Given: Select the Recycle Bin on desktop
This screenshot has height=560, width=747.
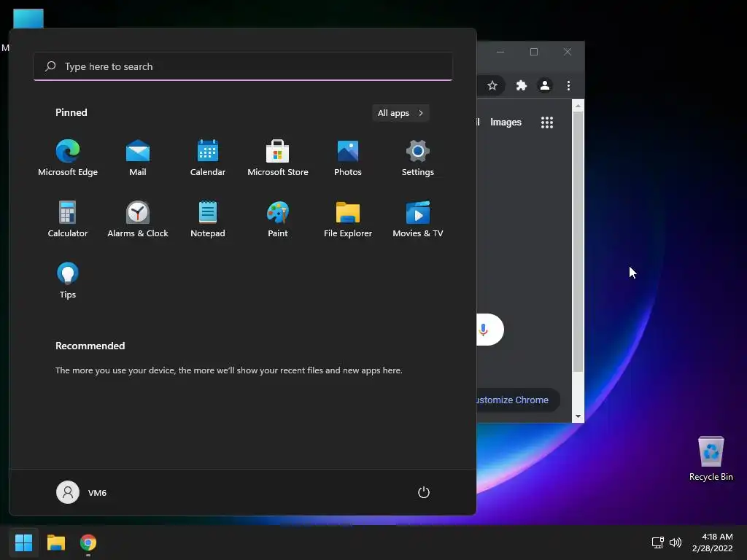Looking at the screenshot, I should pyautogui.click(x=711, y=459).
